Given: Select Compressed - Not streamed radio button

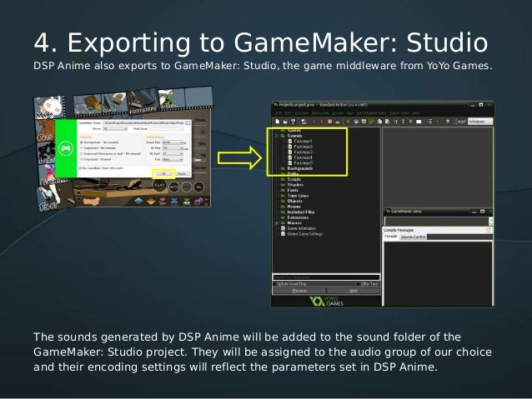Looking at the screenshot, I should point(81,147).
